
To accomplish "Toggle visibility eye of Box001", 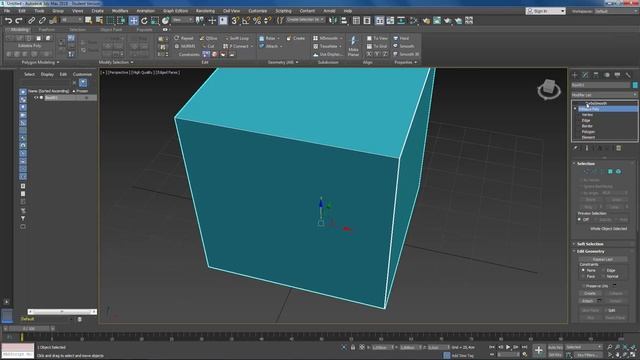I will point(36,98).
